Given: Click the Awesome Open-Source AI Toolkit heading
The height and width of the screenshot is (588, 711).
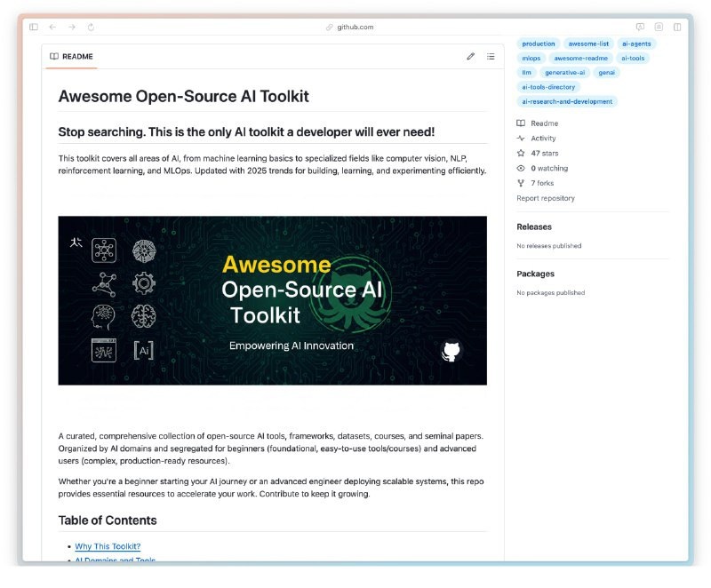Looking at the screenshot, I should [184, 96].
